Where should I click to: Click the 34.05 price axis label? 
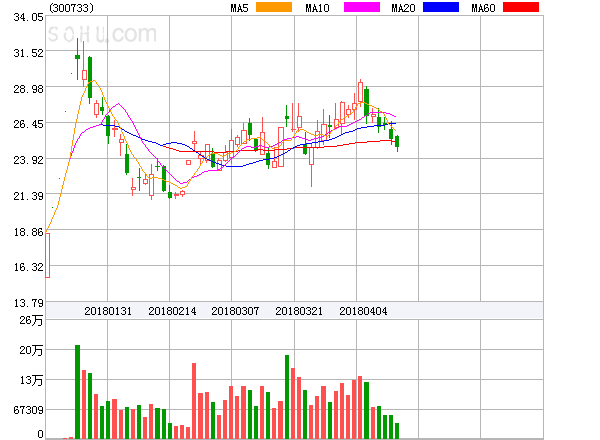coord(28,17)
